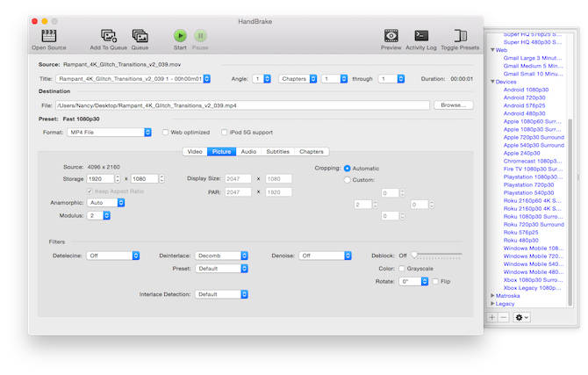Collapse the Web presets group
This screenshot has width=588, height=375.
(x=492, y=50)
